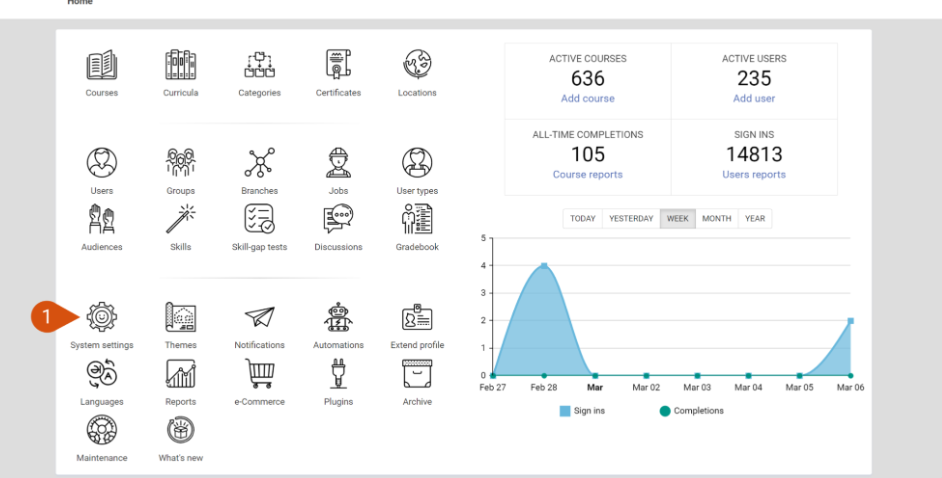Click the Active Users count 235
942x478 pixels.
(754, 78)
